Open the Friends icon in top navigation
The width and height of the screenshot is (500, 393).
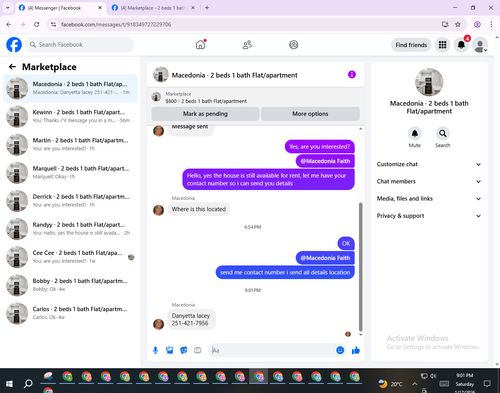[x=247, y=45]
